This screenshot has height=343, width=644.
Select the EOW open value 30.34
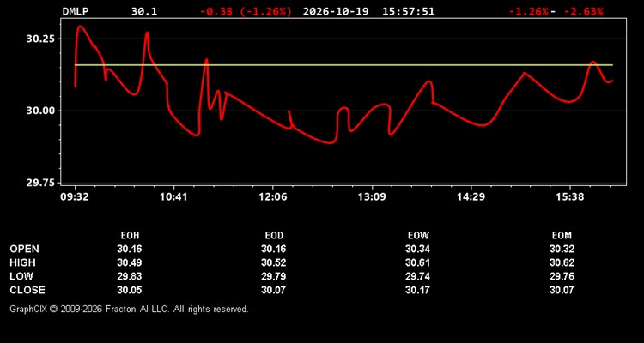[x=417, y=249]
